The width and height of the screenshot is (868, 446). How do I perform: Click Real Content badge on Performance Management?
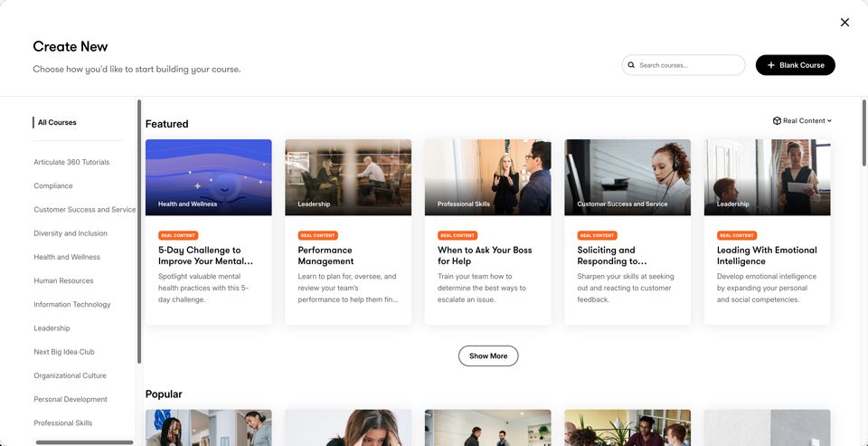click(317, 235)
